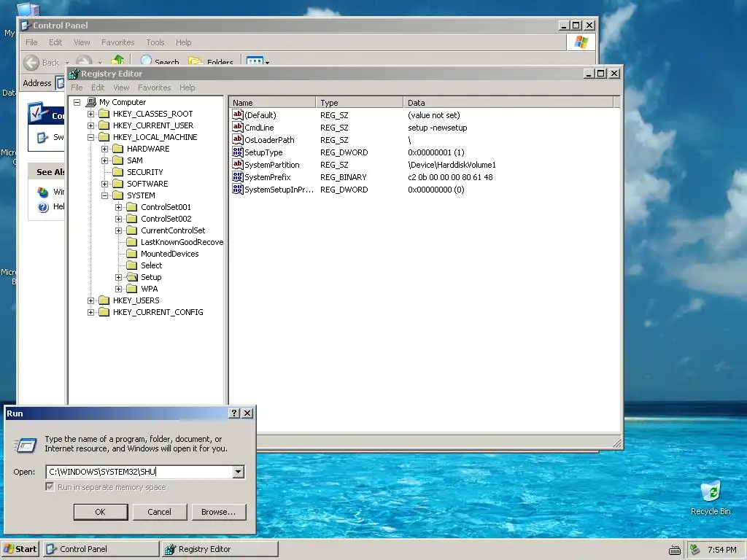The image size is (747, 560).
Task: Expand the CurrentControlSet key
Action: 119,230
